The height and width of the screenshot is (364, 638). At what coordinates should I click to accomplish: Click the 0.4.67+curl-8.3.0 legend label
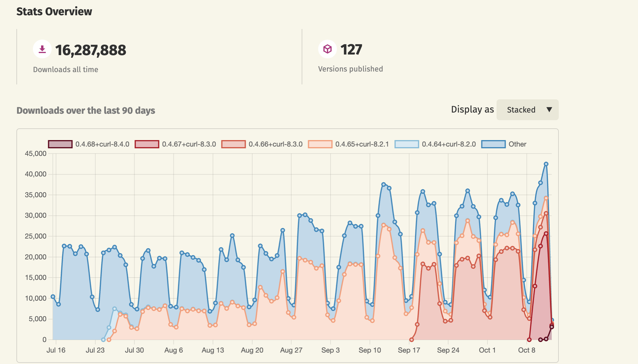coord(189,144)
